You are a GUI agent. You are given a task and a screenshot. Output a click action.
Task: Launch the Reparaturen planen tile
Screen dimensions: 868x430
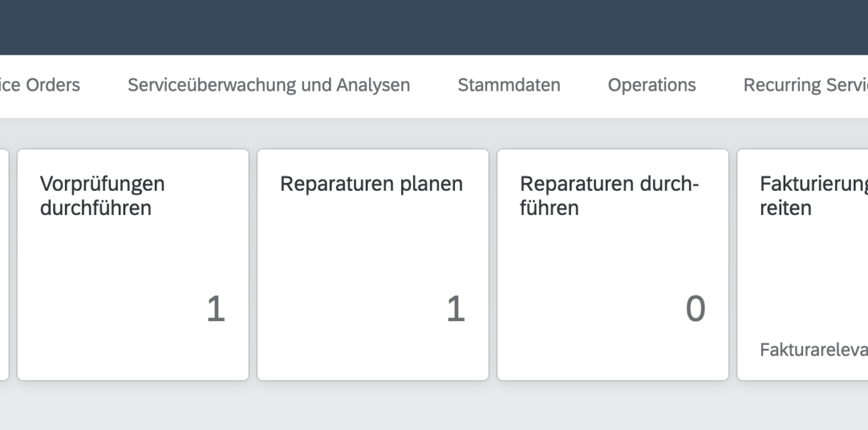pyautogui.click(x=373, y=266)
